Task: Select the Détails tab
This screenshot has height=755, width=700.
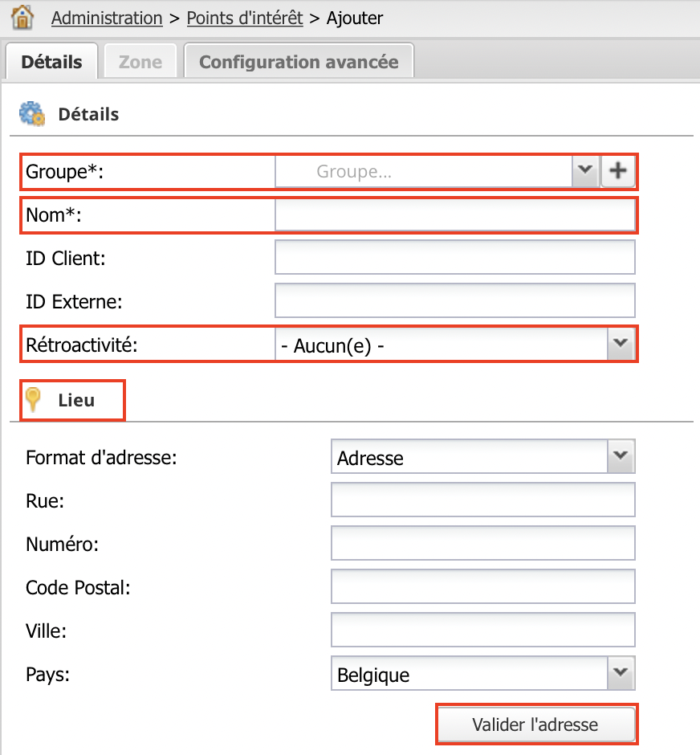Action: 52,62
